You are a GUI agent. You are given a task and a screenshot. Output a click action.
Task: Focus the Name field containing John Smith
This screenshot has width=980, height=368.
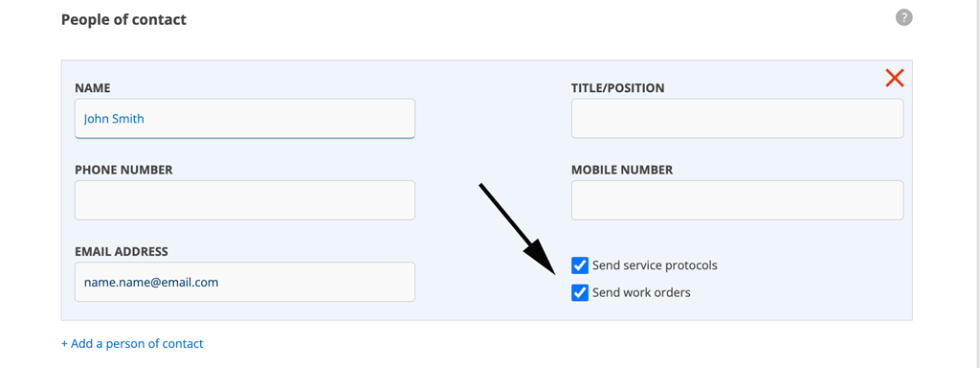click(245, 118)
